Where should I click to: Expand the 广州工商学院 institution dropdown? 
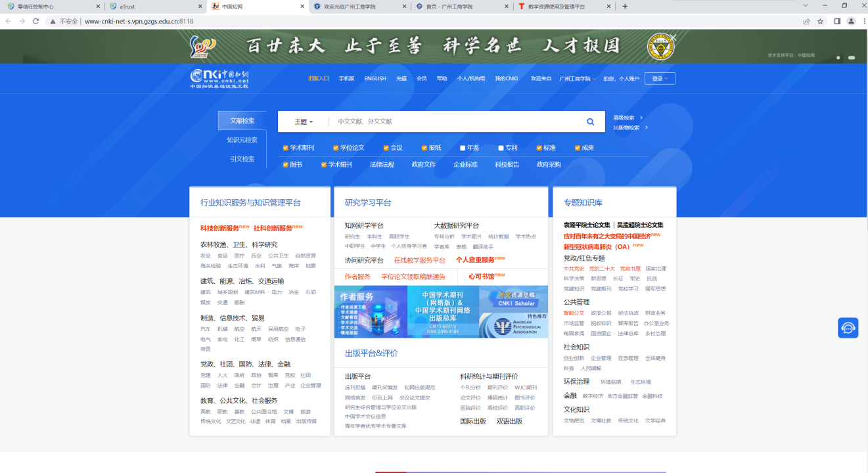[x=578, y=78]
